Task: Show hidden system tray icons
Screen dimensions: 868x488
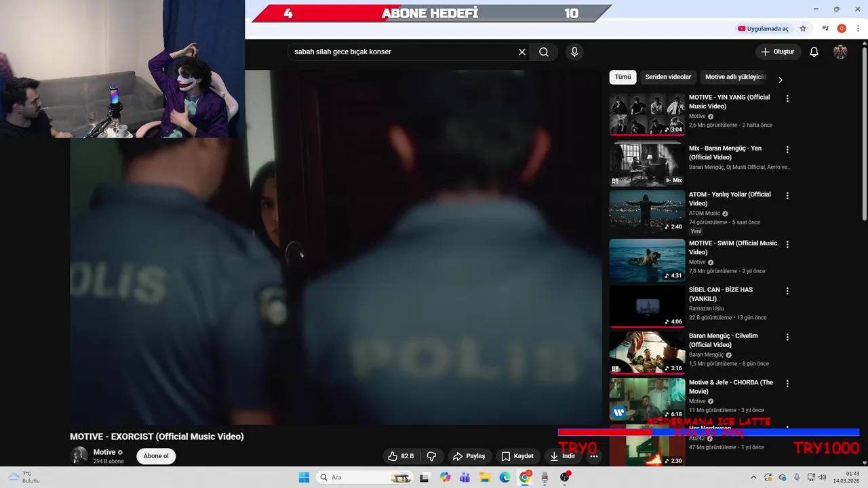Action: pos(753,477)
